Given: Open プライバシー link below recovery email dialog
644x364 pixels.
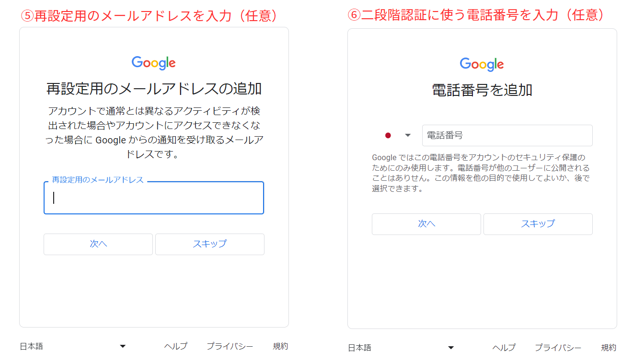Looking at the screenshot, I should pyautogui.click(x=230, y=346).
